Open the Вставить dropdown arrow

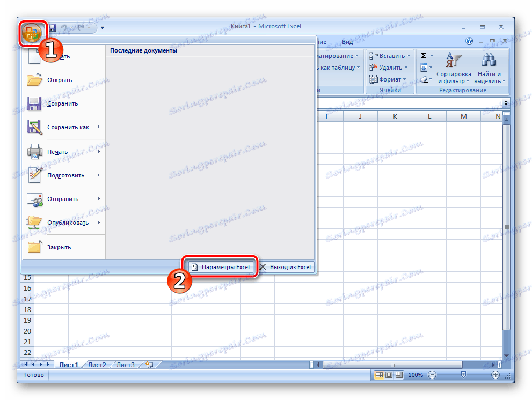(x=409, y=56)
